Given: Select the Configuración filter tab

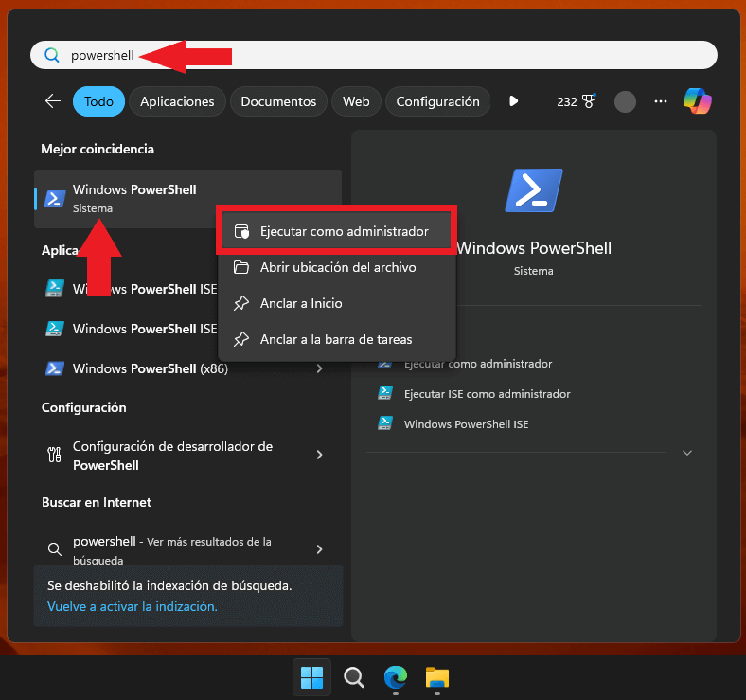Looking at the screenshot, I should coord(437,101).
